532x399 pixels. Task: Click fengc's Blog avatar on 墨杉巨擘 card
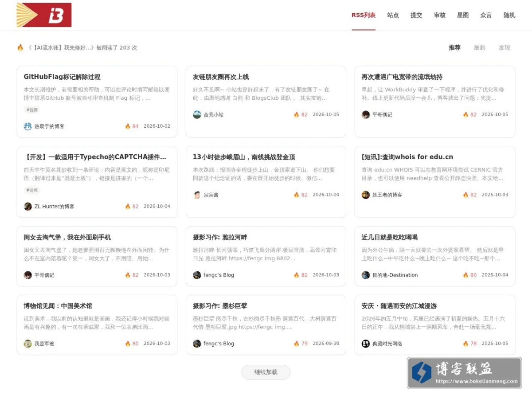tap(197, 344)
